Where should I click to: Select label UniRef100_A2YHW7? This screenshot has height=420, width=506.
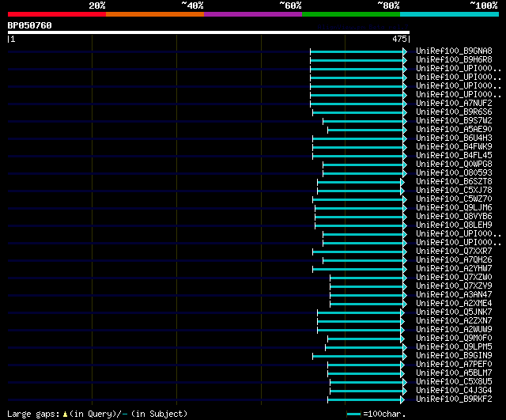point(454,269)
